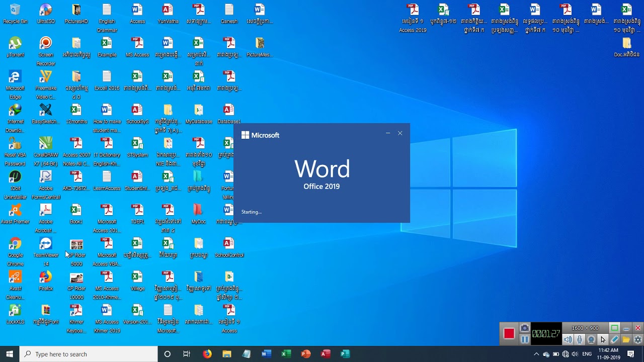This screenshot has height=362, width=644.
Task: Stop recording with the red square button
Action: coord(509,334)
